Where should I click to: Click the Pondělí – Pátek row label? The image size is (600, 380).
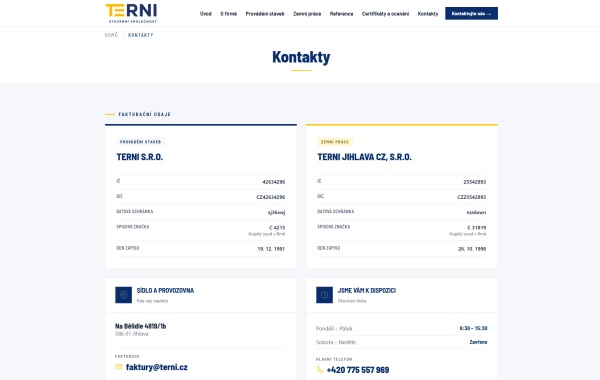(334, 328)
